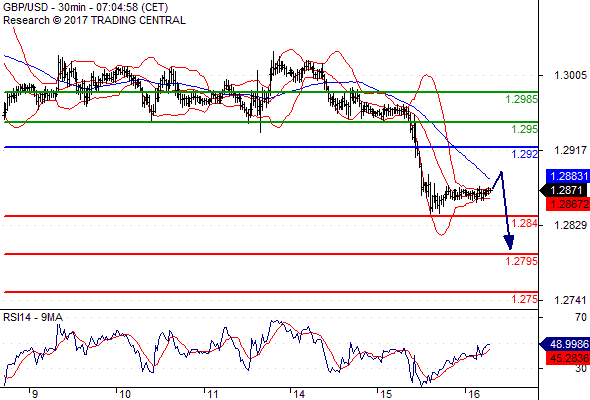Image resolution: width=590 pixels, height=400 pixels.
Task: Click the 1.2795 red support label
Action: pyautogui.click(x=521, y=261)
